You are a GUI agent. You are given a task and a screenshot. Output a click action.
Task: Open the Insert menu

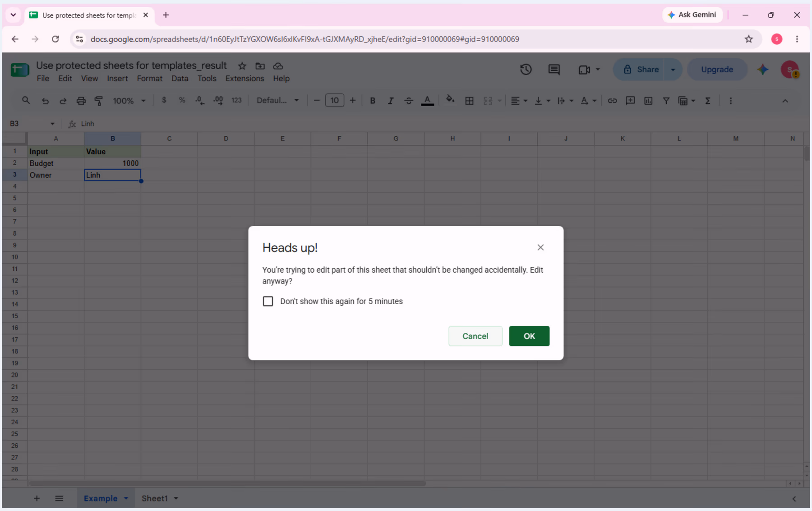117,79
